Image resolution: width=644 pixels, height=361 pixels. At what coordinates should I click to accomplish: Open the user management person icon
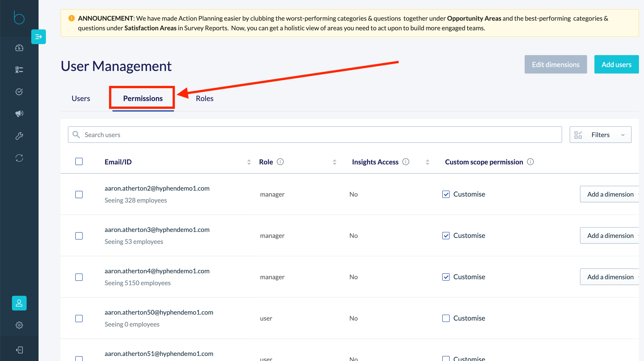[19, 303]
